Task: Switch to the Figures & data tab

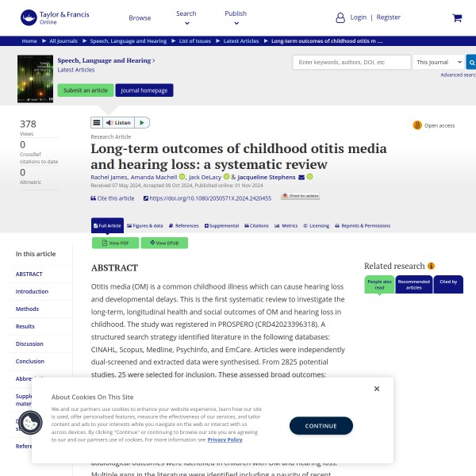Action: pos(144,225)
